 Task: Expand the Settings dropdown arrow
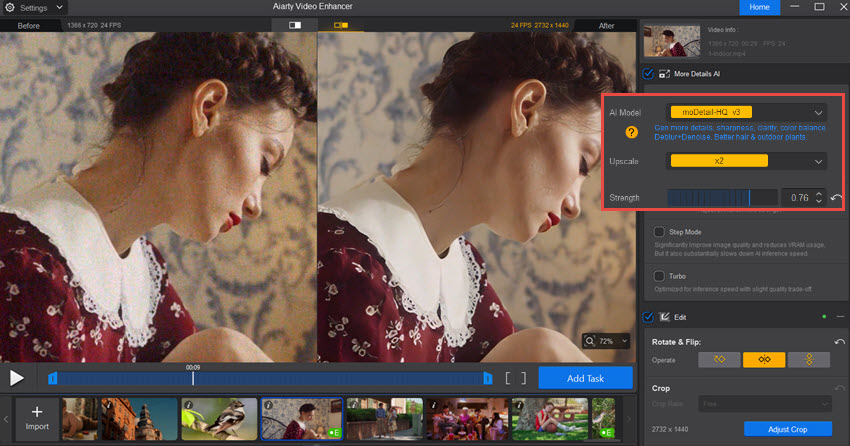(60, 8)
